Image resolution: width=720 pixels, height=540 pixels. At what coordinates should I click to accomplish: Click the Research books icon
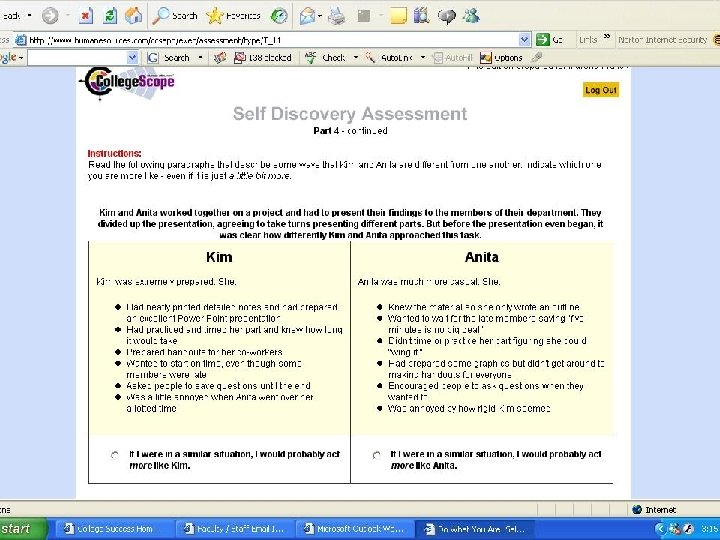(x=421, y=16)
